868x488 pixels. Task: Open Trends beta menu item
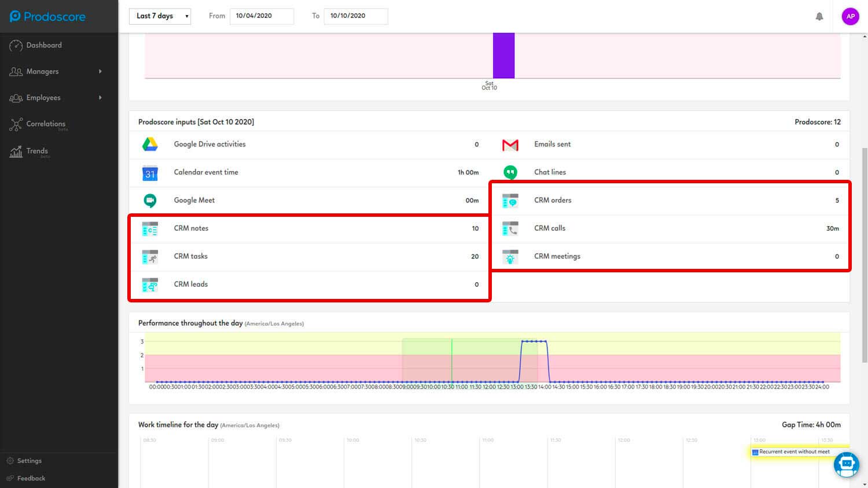pos(38,152)
